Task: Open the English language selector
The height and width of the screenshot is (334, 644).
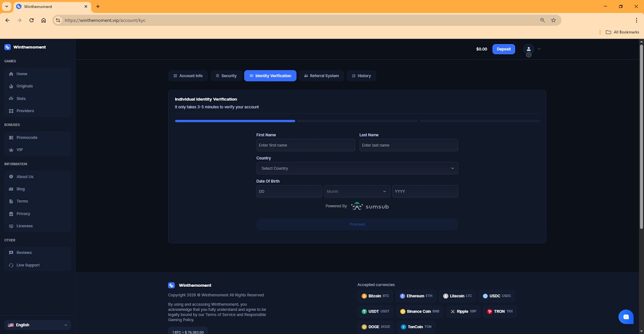Action: pos(37,325)
